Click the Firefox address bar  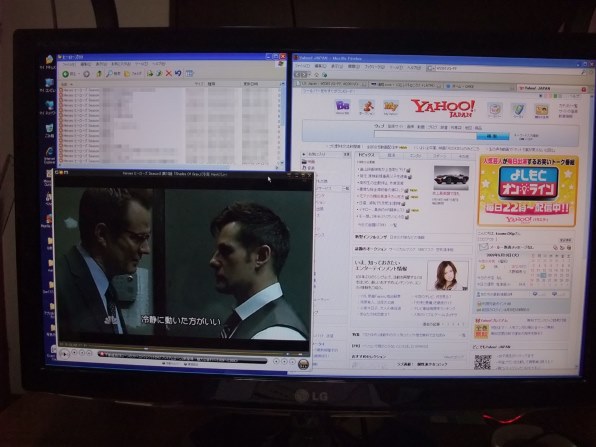click(x=506, y=69)
